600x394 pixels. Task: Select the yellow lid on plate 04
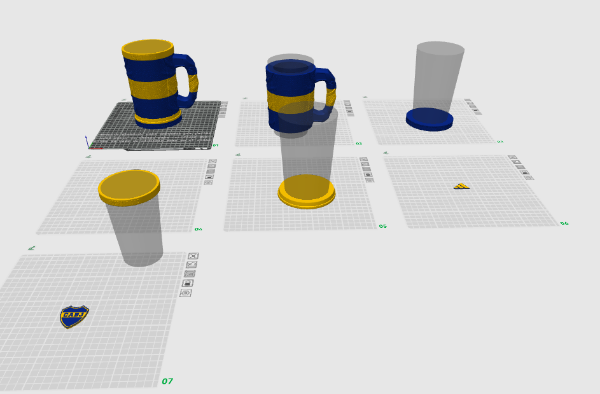pyautogui.click(x=129, y=187)
